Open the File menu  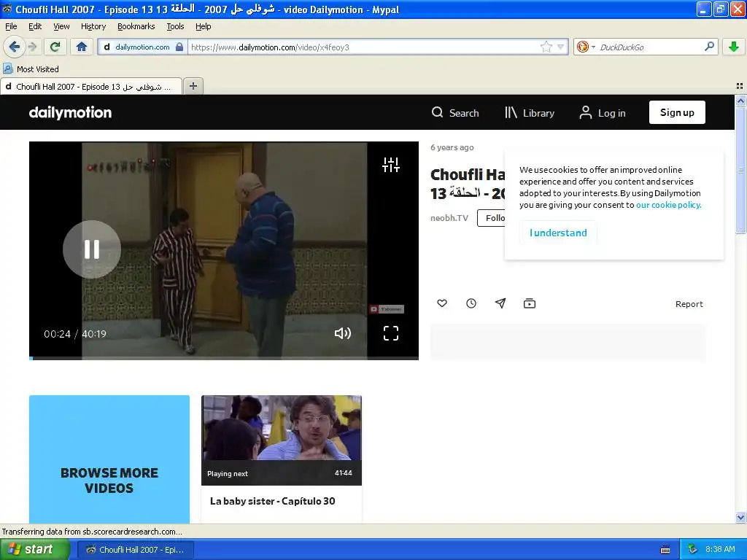coord(10,26)
